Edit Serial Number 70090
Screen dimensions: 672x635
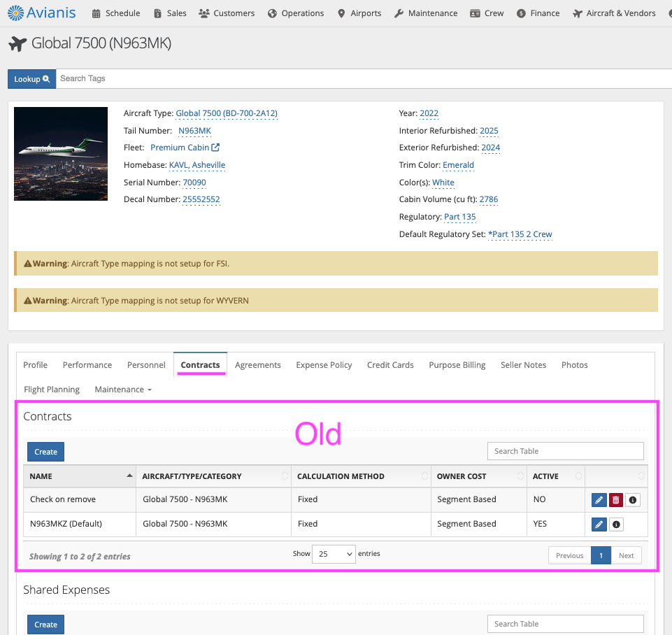click(194, 183)
